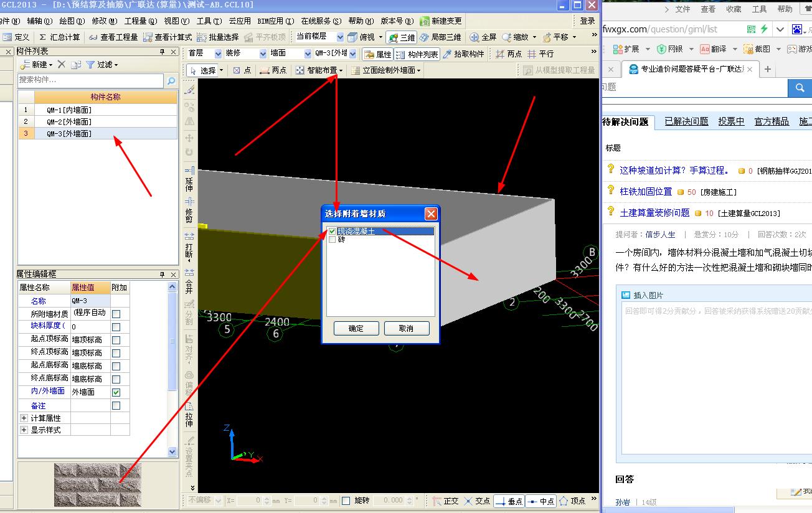Click the delete component X icon

pyautogui.click(x=61, y=64)
